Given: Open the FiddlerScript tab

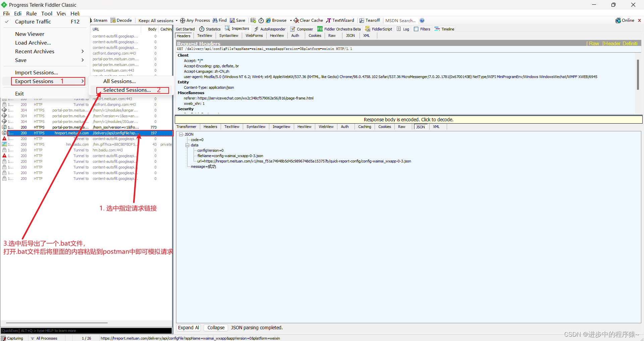Looking at the screenshot, I should coord(379,29).
